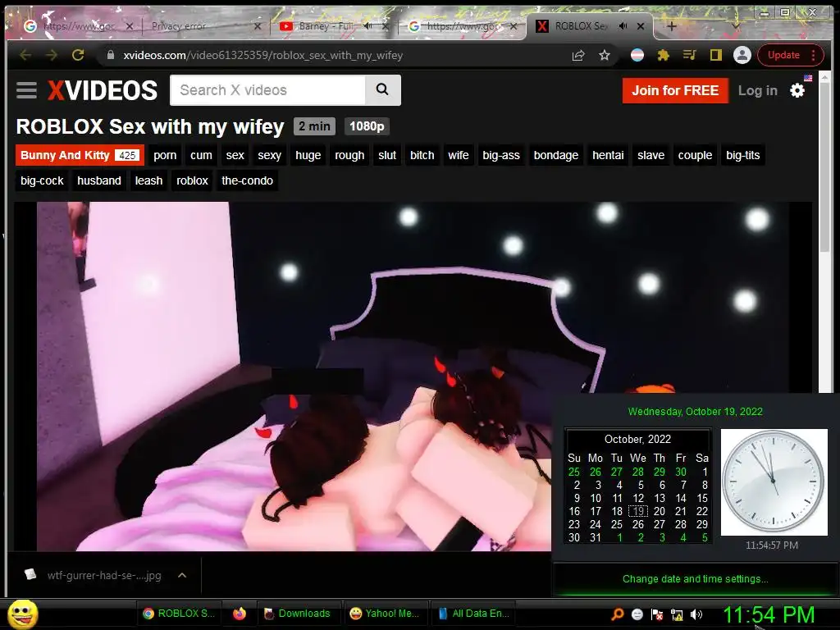Close the Privacy error tab
This screenshot has width=840, height=630.
pyautogui.click(x=258, y=25)
